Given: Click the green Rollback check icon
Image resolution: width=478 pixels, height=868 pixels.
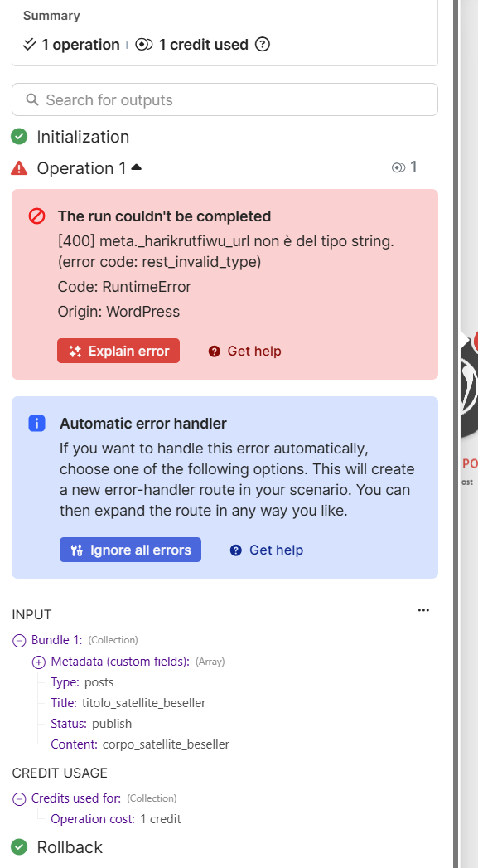Looking at the screenshot, I should point(19,846).
